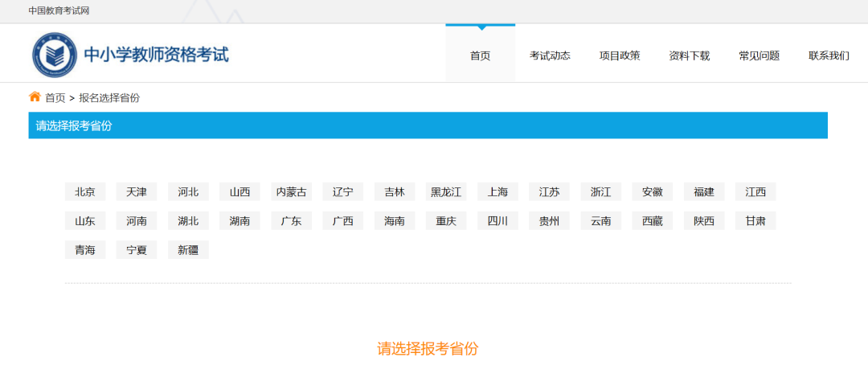Screen dimensions: 868x386
Task: Click the teacher exam site logo emblem
Action: click(x=55, y=55)
